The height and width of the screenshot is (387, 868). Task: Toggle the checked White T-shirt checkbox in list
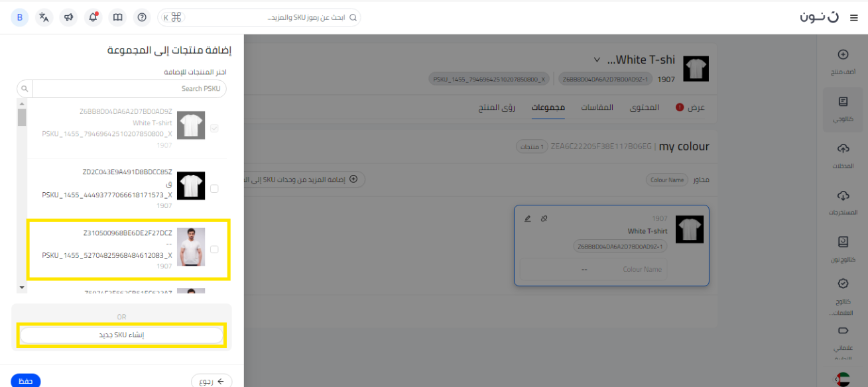(x=214, y=128)
